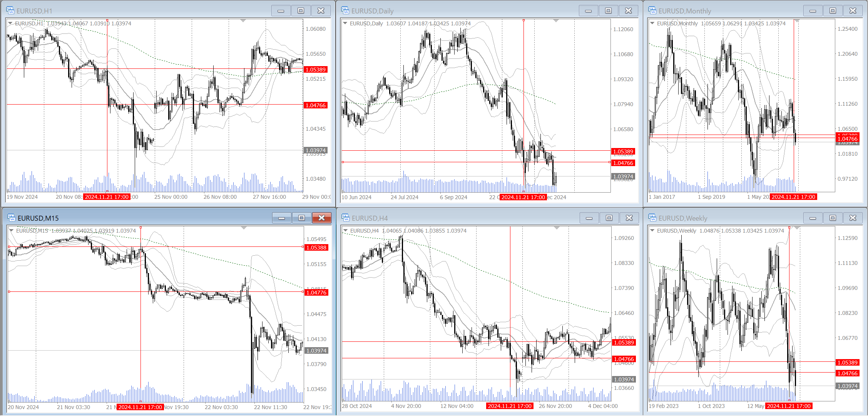Click the 2024.11.21 17:00 date label in Weekly chart
The image size is (868, 416).
coord(789,406)
